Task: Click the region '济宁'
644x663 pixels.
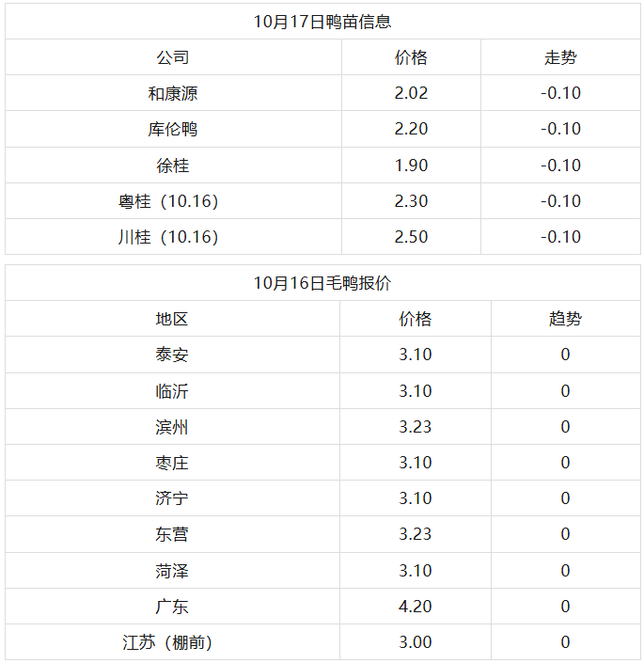Action: tap(171, 498)
